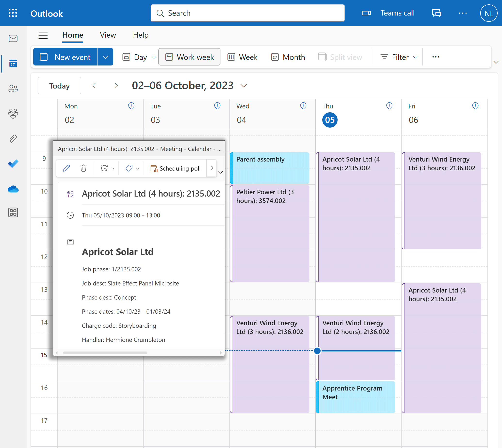Open Friday Apricot Solar Ltd (4 hours) event
502x448 pixels.
pos(442,348)
